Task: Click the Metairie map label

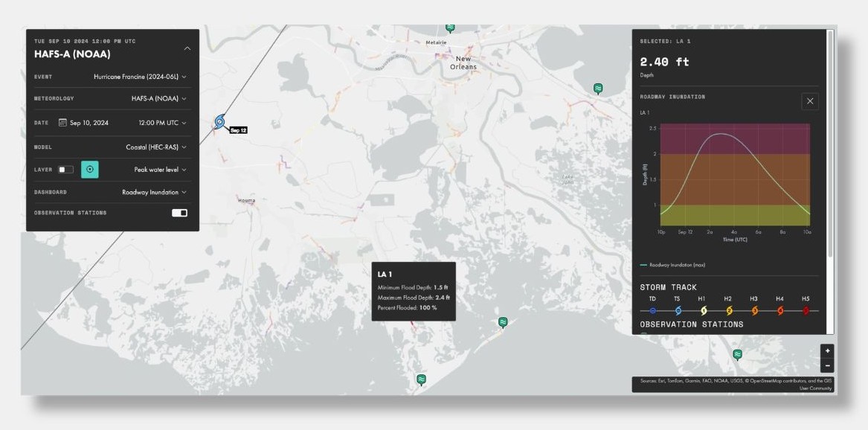Action: coord(436,42)
